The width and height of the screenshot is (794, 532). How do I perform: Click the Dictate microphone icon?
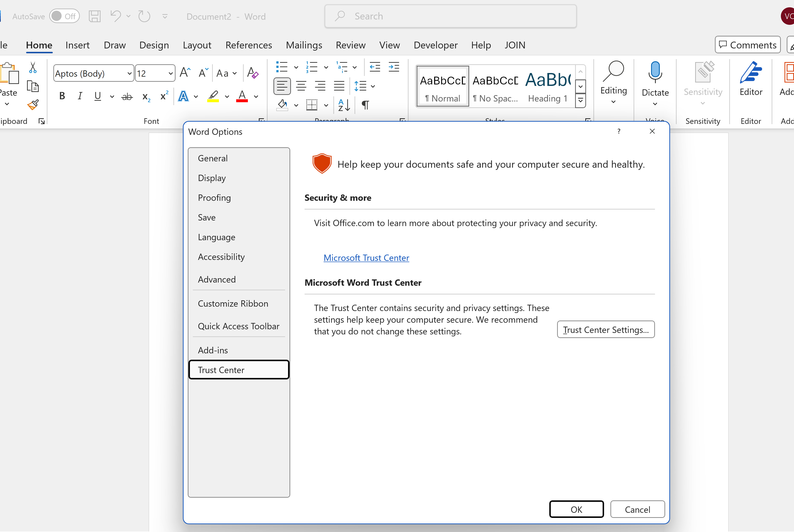(x=655, y=72)
